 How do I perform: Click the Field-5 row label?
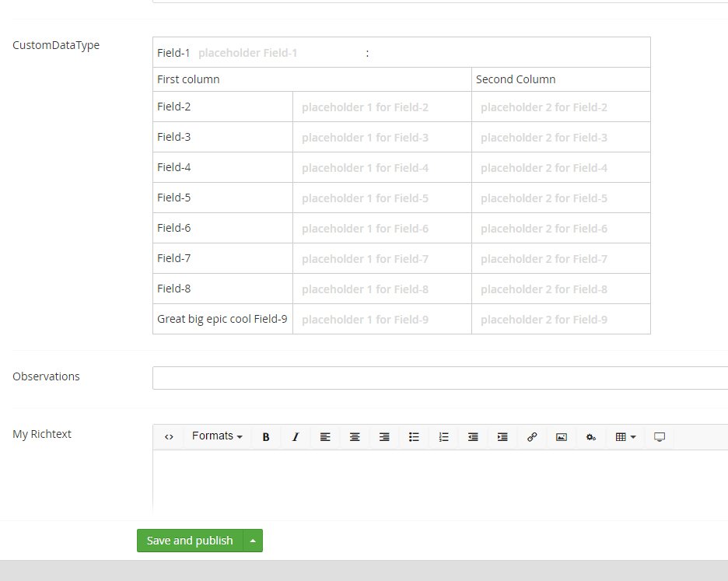click(174, 198)
